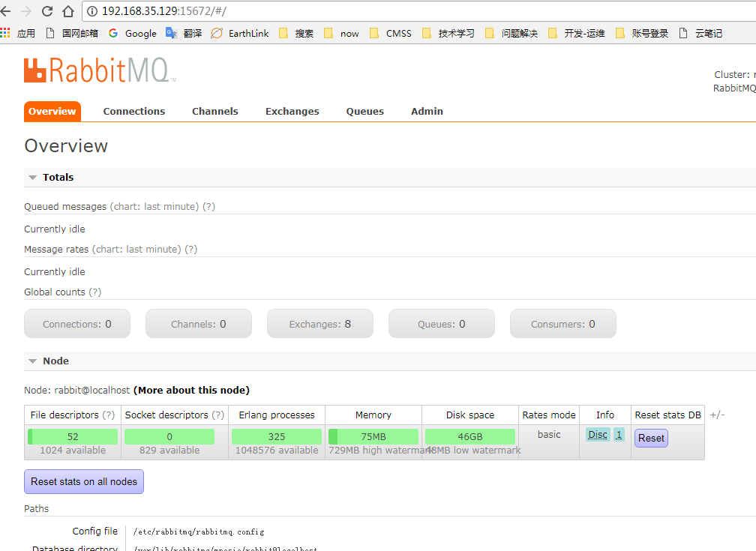The width and height of the screenshot is (756, 551).
Task: Toggle node table columns with +/-
Action: pyautogui.click(x=717, y=415)
